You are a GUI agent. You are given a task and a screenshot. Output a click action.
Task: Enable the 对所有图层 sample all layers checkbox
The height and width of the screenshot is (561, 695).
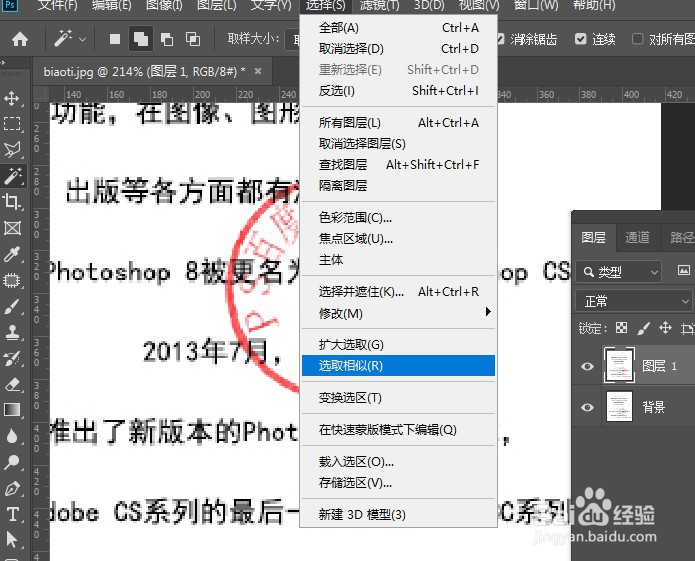point(637,39)
